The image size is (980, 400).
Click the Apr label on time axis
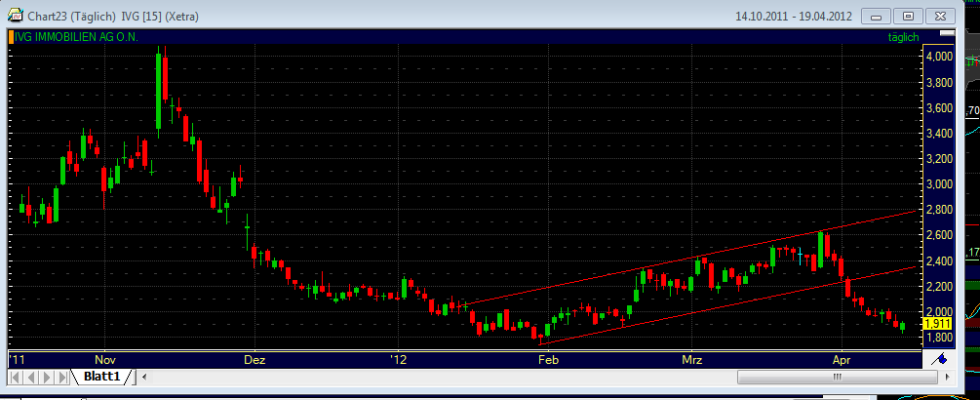click(x=842, y=360)
